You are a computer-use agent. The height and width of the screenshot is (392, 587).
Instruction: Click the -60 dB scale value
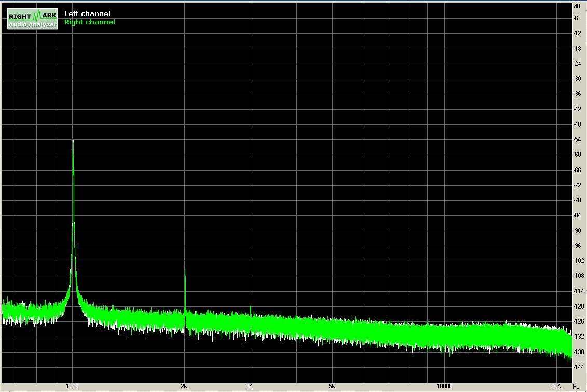[577, 155]
